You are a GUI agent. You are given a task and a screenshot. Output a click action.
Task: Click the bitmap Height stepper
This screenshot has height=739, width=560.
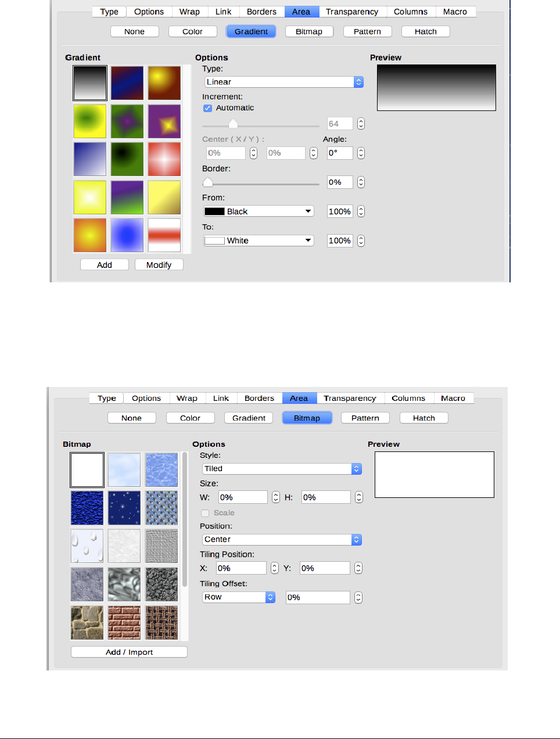(x=359, y=497)
